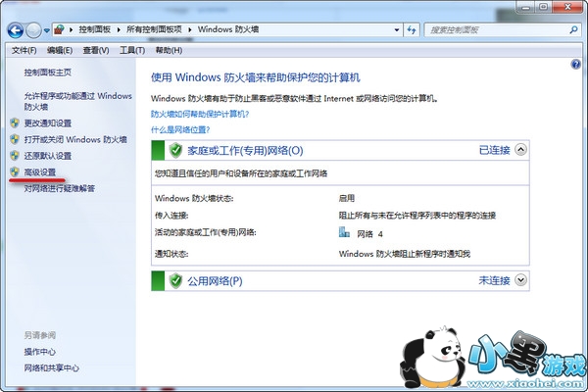Open 高级设置 advanced settings link
The image size is (588, 392).
point(40,172)
